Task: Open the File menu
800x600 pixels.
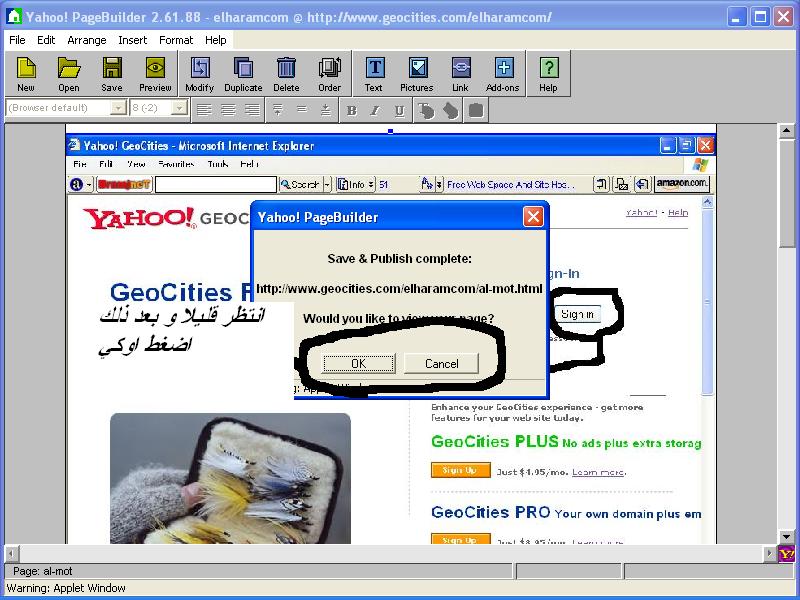Action: [x=17, y=40]
